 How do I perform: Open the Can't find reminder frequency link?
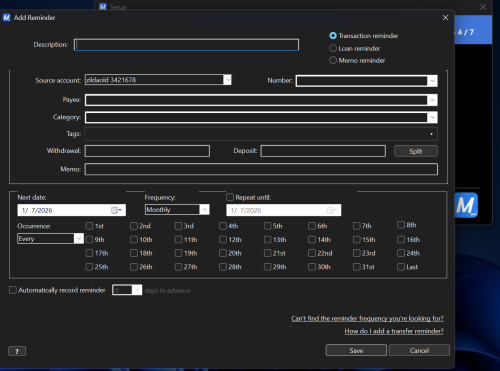[367, 318]
